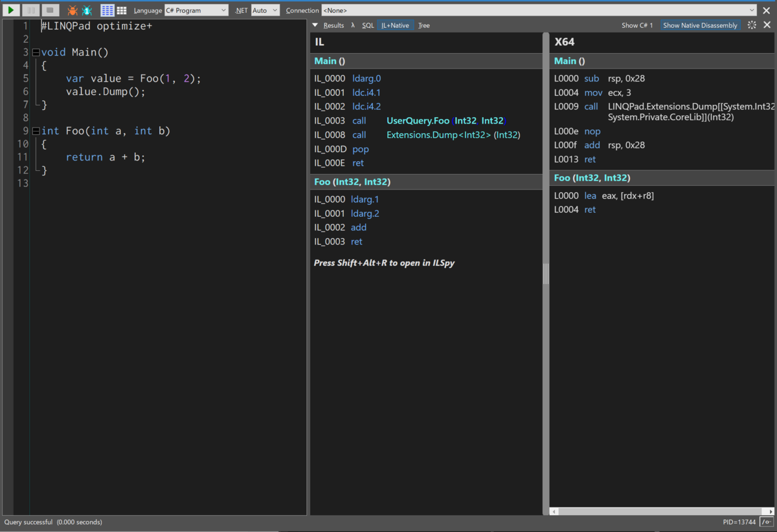
Task: Follow the Extensions.Dump<Int32> link in IL
Action: click(453, 135)
